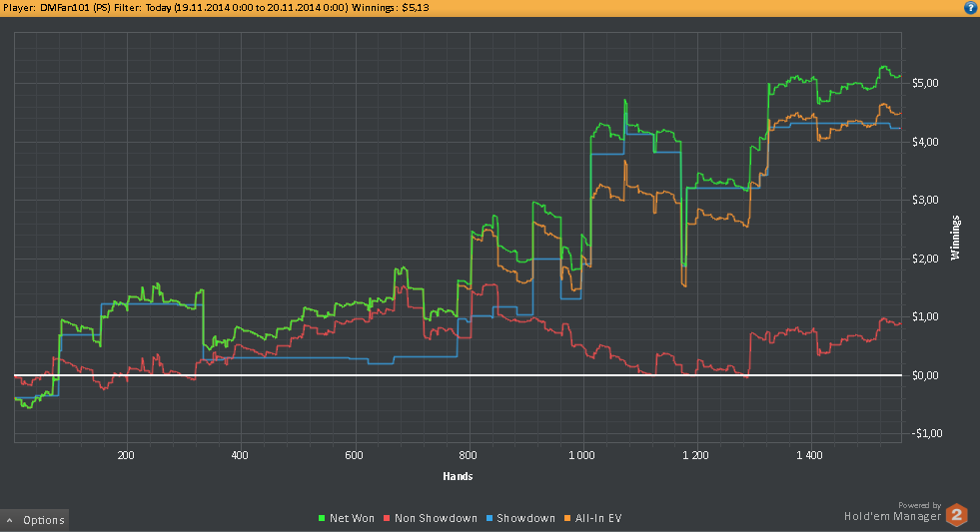Screen dimensions: 980x532
Task: Click the Winnings: $5,13 header value
Action: [x=391, y=8]
